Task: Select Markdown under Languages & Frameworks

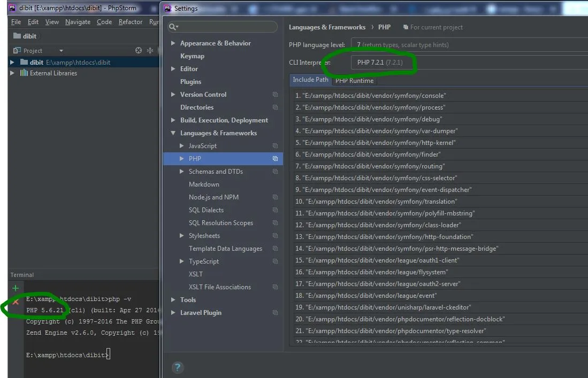Action: pyautogui.click(x=204, y=184)
